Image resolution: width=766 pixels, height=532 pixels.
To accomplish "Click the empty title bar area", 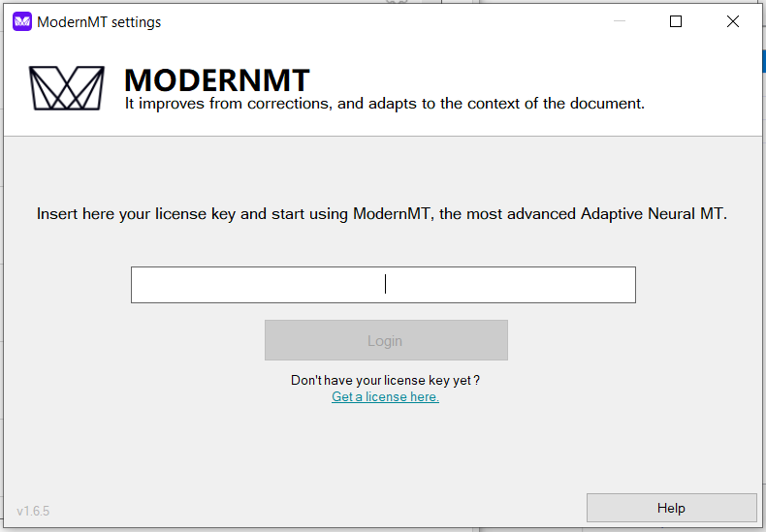I will click(x=388, y=21).
